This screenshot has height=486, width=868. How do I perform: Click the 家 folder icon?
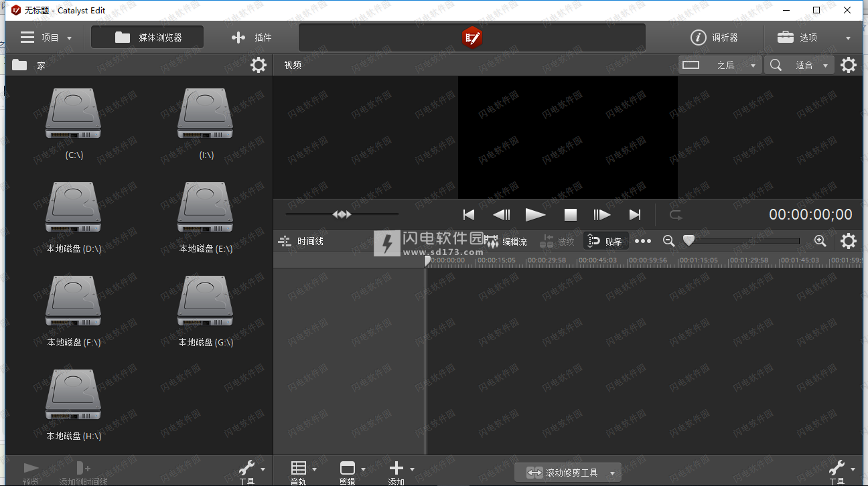[x=19, y=65]
